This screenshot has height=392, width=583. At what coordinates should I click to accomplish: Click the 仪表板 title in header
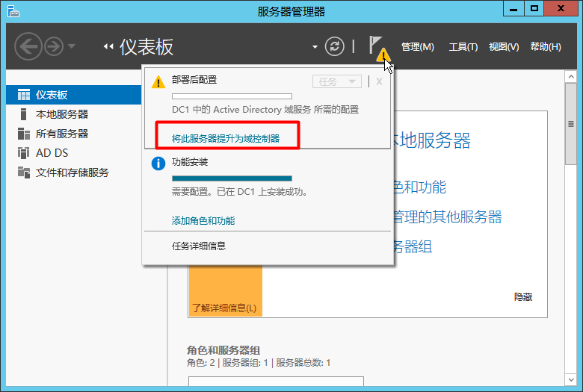pos(146,47)
